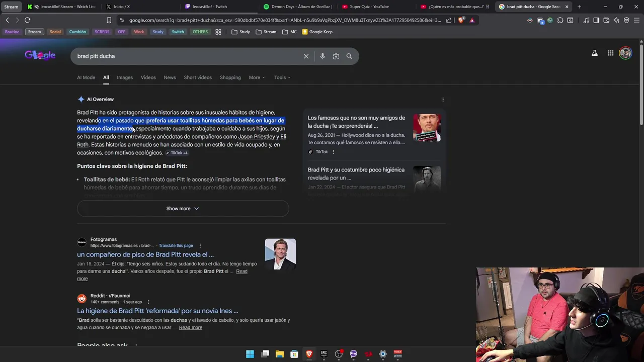Open Brave Rewards triangle icon
The height and width of the screenshot is (362, 644).
pyautogui.click(x=472, y=20)
